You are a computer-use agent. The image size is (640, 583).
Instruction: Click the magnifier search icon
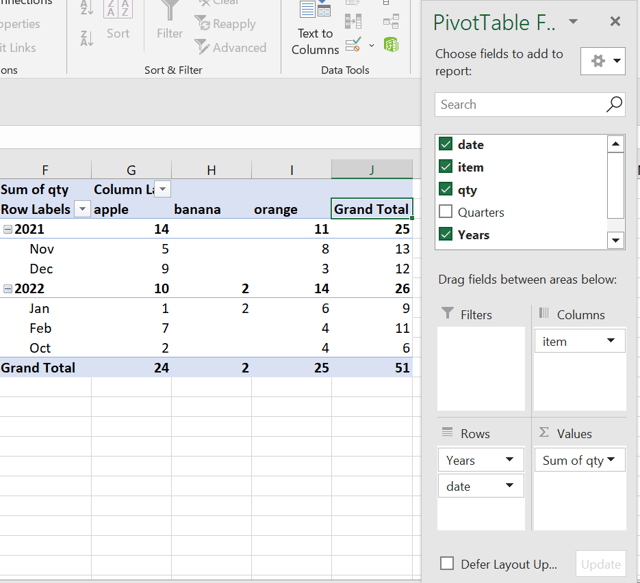click(x=614, y=104)
